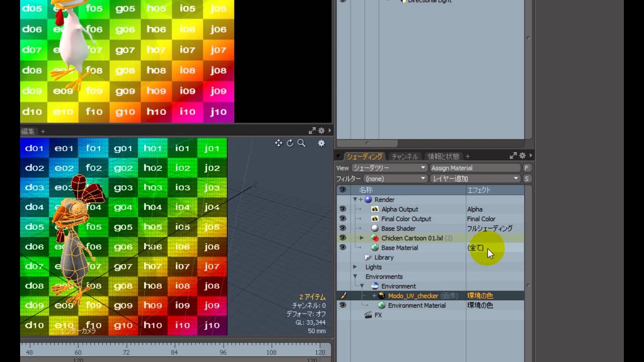This screenshot has height=362, width=644.
Task: Open the View shader tree dropdown
Action: [389, 168]
